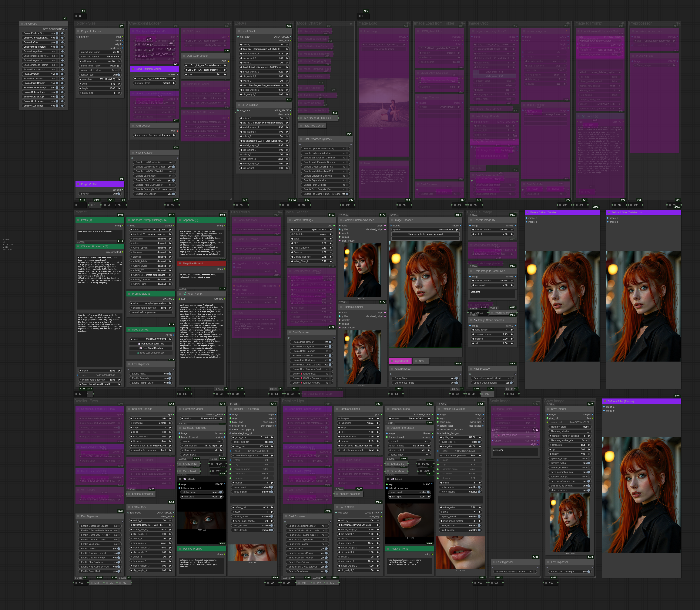Toggle Enable Smart Sharpen switch
700x610 pixels.
(511, 383)
